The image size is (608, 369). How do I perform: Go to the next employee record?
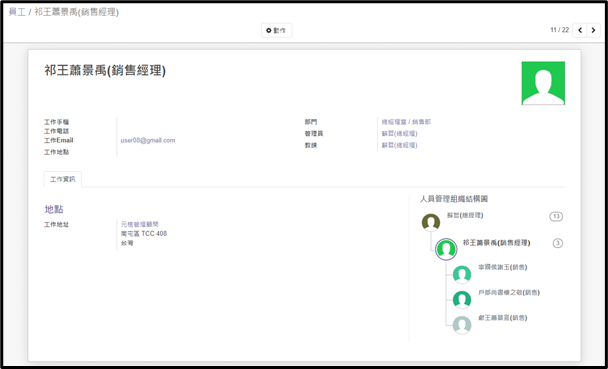593,30
